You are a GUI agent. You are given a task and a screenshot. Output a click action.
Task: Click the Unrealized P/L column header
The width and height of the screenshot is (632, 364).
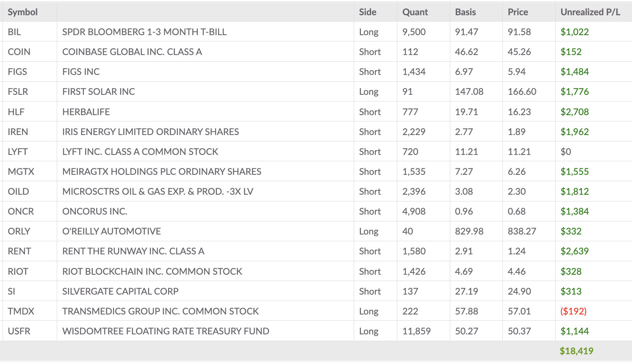pyautogui.click(x=590, y=12)
